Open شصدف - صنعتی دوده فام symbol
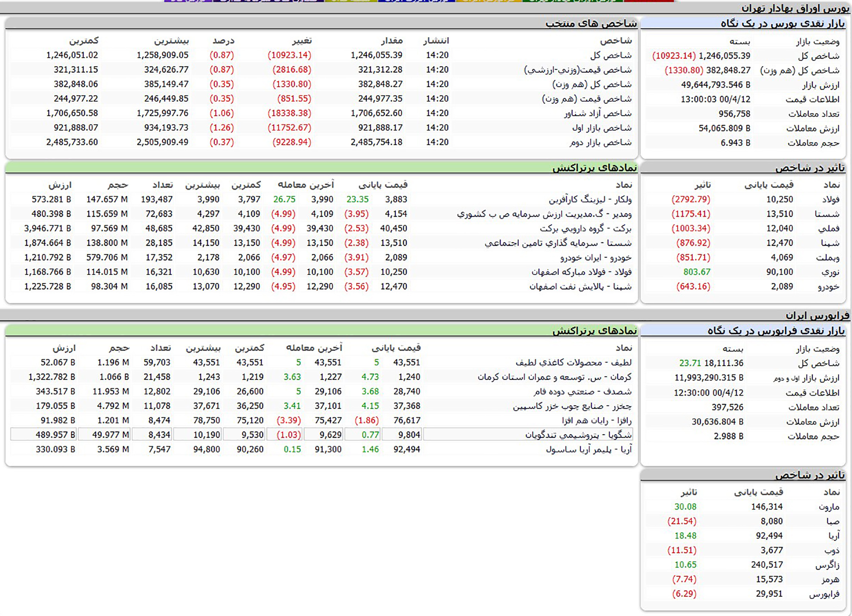 pos(583,391)
